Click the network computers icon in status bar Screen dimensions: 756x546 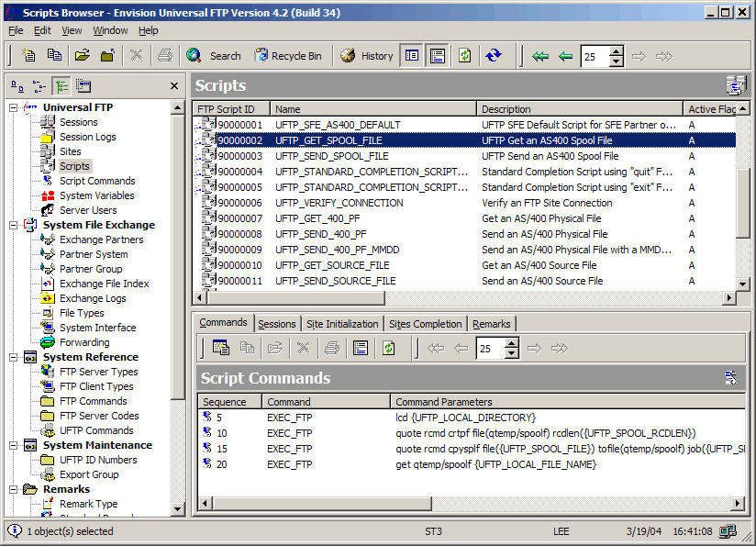(728, 531)
